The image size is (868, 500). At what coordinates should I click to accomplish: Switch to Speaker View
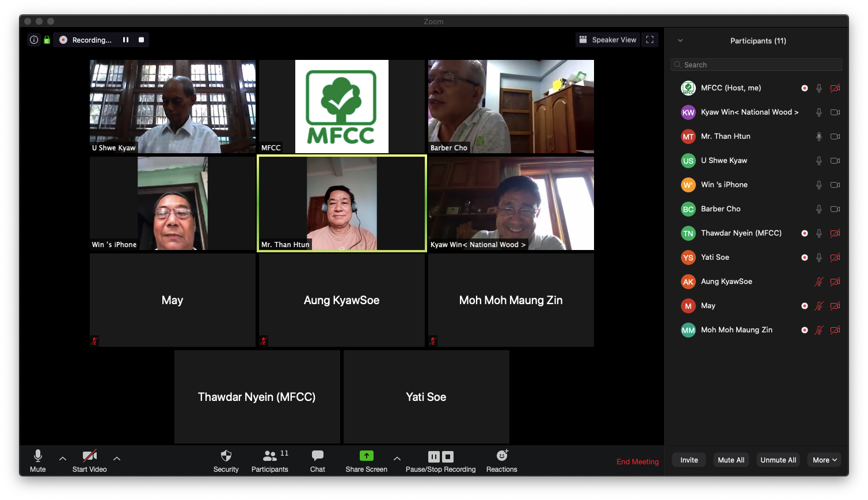point(608,40)
